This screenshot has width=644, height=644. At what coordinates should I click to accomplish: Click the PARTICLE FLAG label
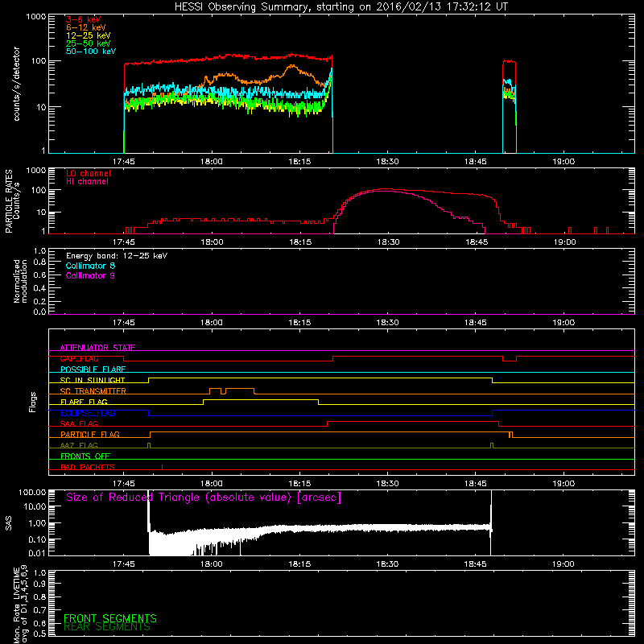point(90,434)
